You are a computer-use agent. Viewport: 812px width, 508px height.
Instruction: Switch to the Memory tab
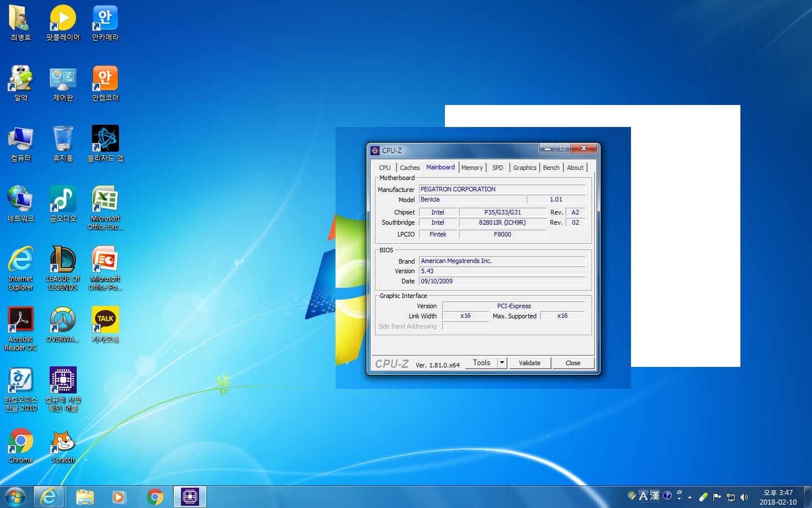tap(472, 168)
